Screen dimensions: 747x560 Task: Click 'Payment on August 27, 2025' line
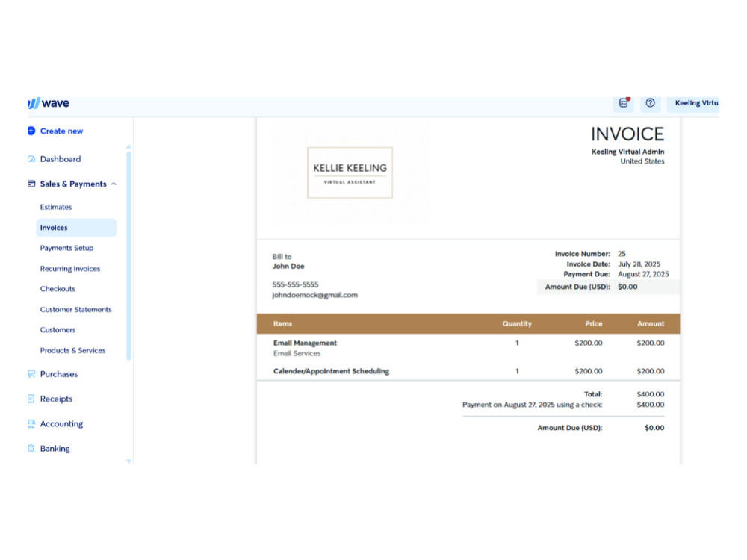pyautogui.click(x=532, y=405)
